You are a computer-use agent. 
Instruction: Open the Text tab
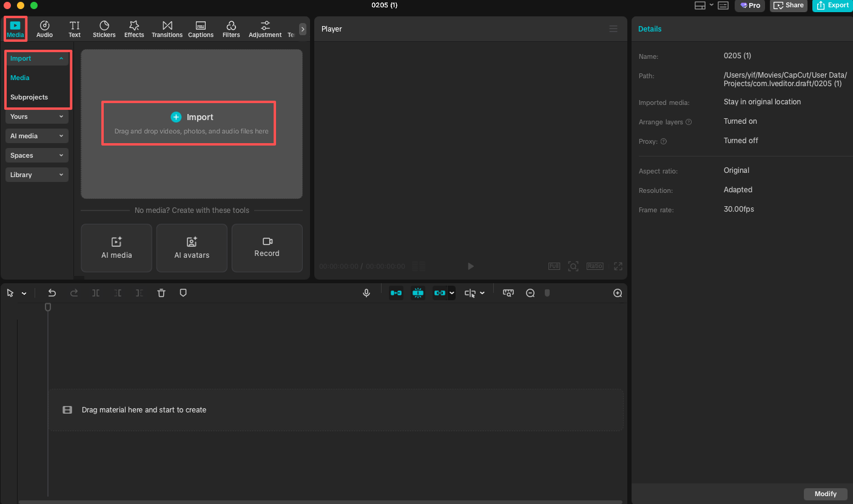(75, 29)
